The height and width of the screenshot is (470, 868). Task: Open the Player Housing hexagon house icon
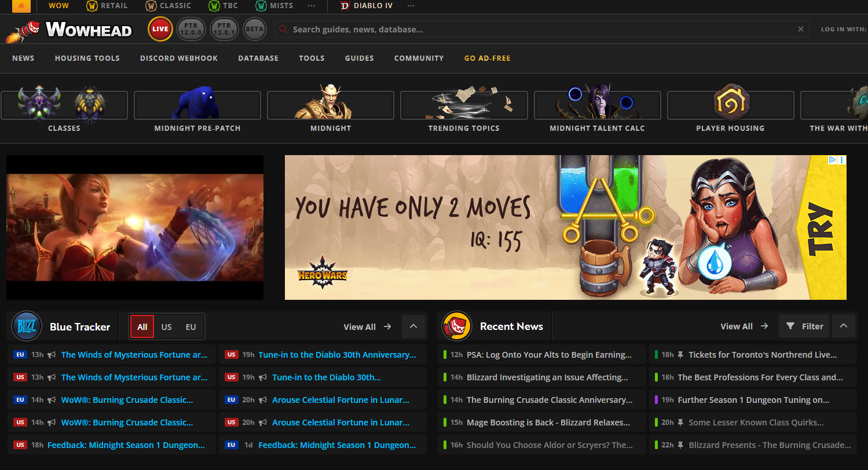730,101
